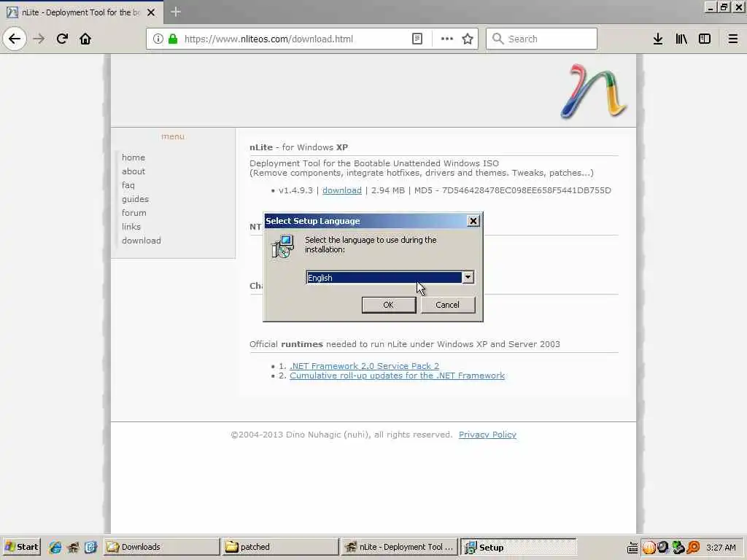
Task: Show sidebars icon in toolbar
Action: click(705, 39)
